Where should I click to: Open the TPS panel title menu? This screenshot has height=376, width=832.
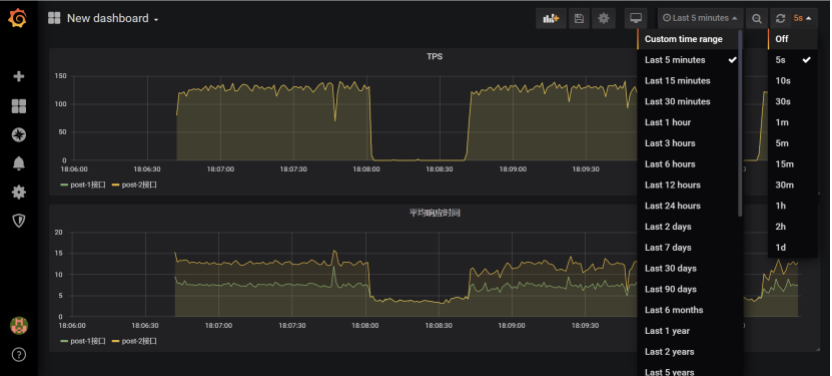(435, 56)
